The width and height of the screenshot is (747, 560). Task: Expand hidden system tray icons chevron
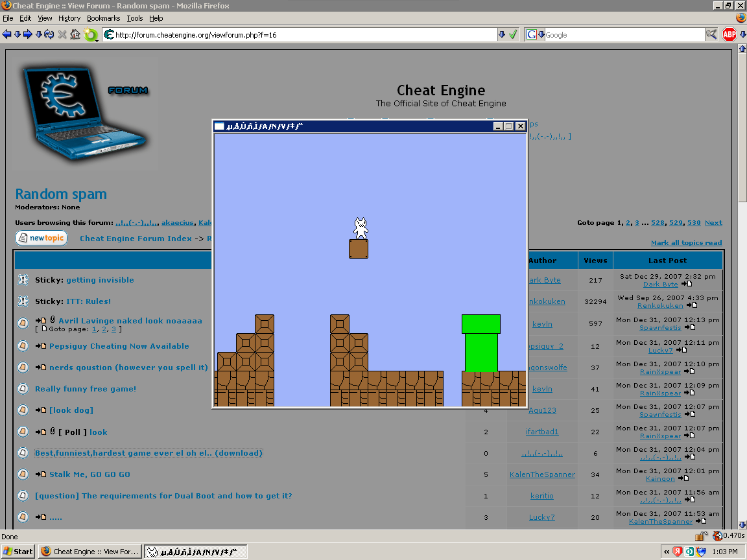coord(667,552)
